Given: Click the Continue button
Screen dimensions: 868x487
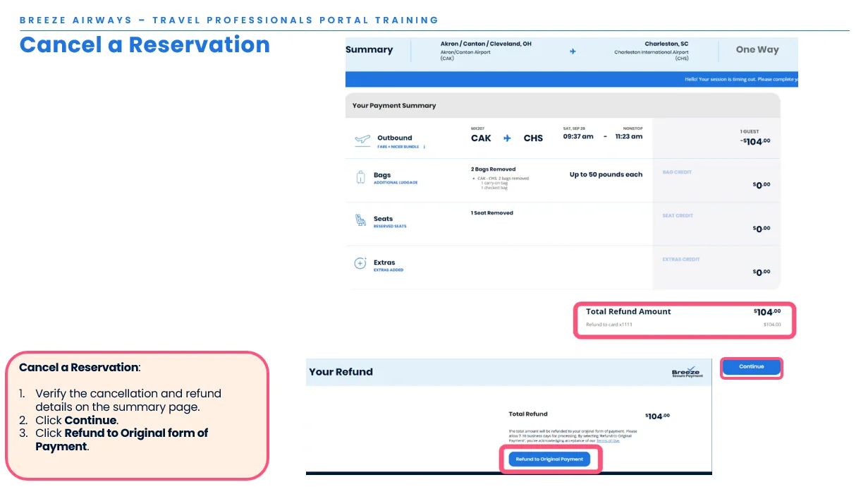Looking at the screenshot, I should coord(752,367).
